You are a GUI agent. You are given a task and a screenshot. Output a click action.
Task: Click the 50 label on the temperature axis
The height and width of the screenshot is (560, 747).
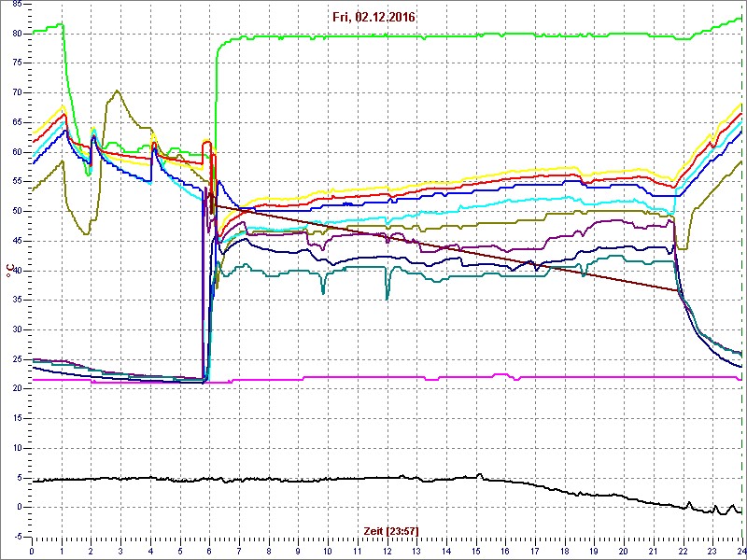tap(17, 211)
